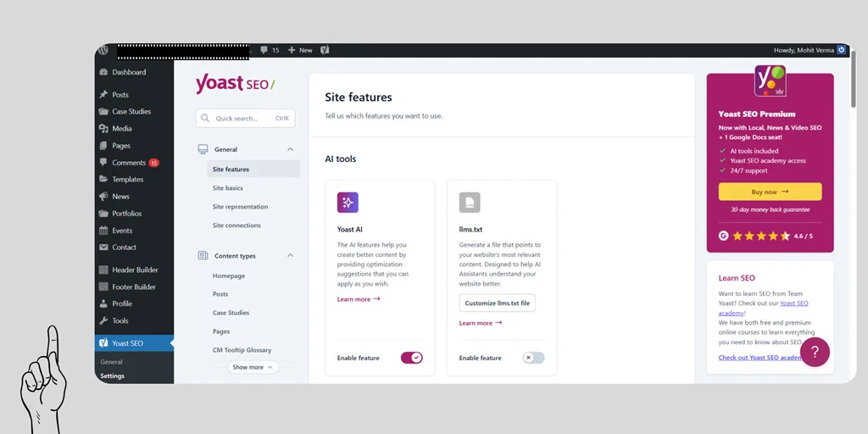Disable the Yoast AI feature toggle
The height and width of the screenshot is (434, 868).
[411, 358]
